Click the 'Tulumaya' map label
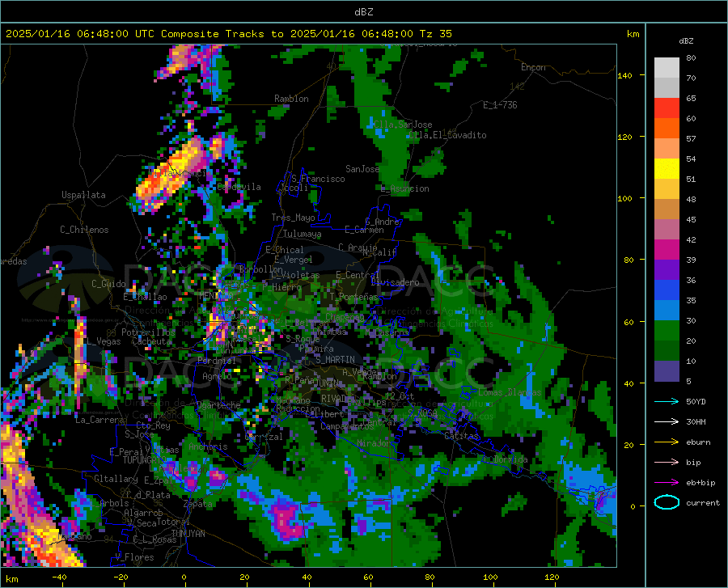This screenshot has width=728, height=588. pos(302,234)
